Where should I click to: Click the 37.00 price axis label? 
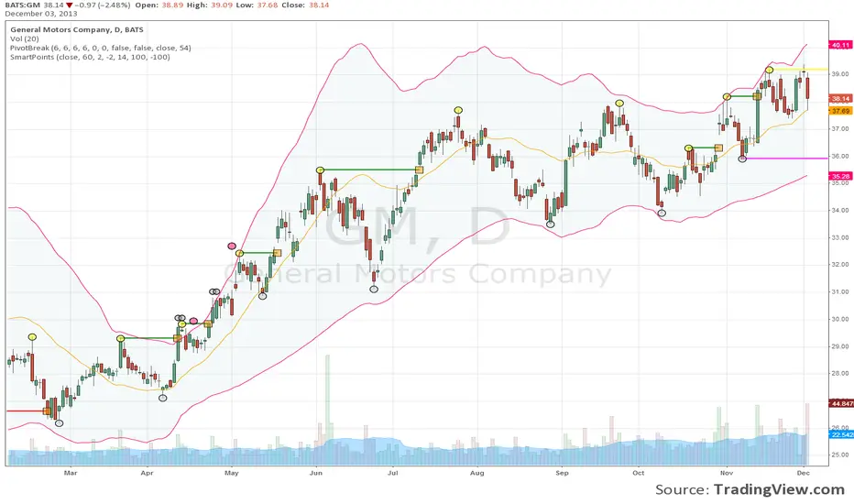click(x=840, y=128)
